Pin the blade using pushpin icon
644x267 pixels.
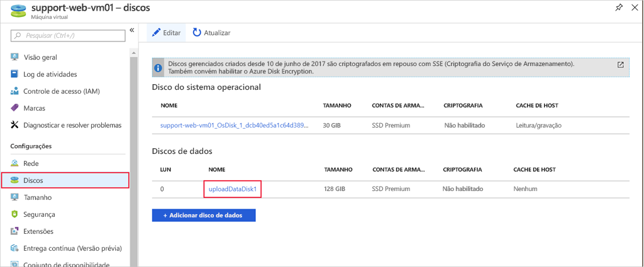[619, 8]
